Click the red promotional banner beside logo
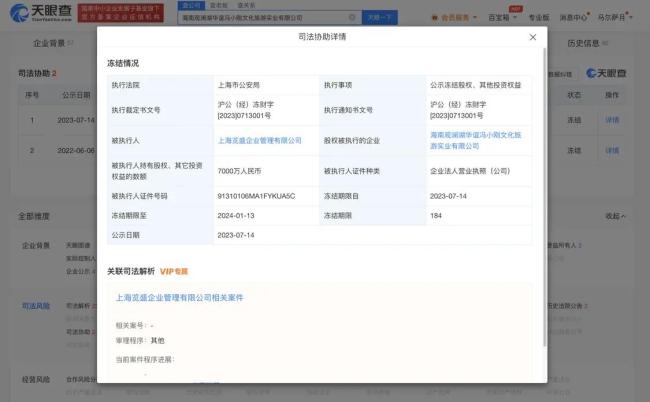 pyautogui.click(x=121, y=13)
